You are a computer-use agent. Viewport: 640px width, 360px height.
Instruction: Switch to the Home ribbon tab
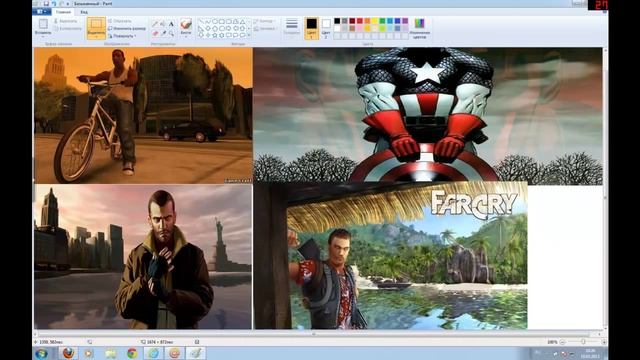pos(63,12)
